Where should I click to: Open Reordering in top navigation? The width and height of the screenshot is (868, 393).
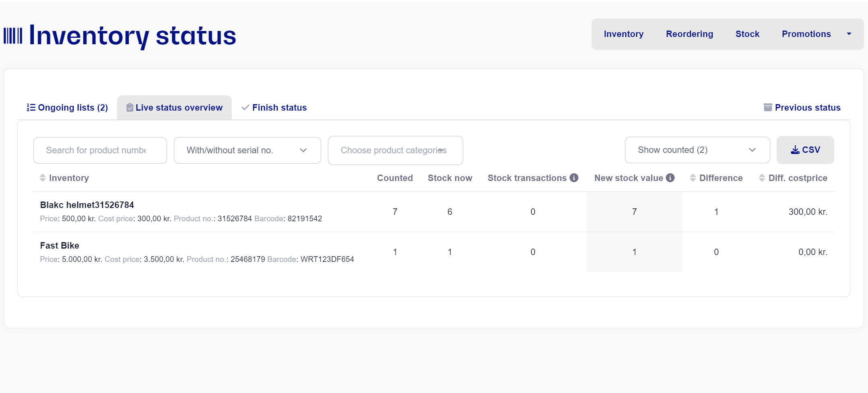pyautogui.click(x=690, y=34)
